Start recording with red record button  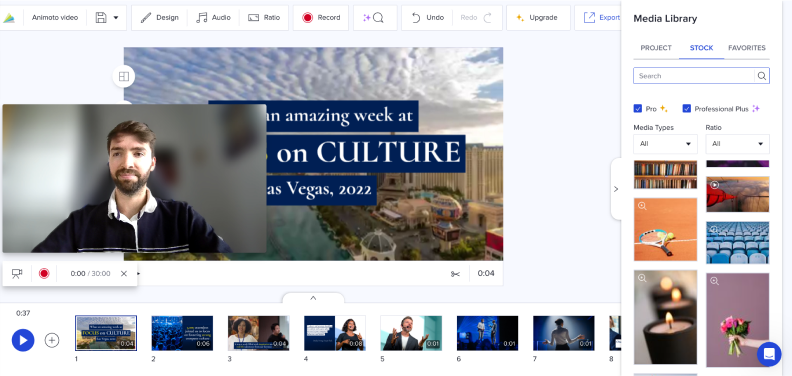tap(44, 273)
